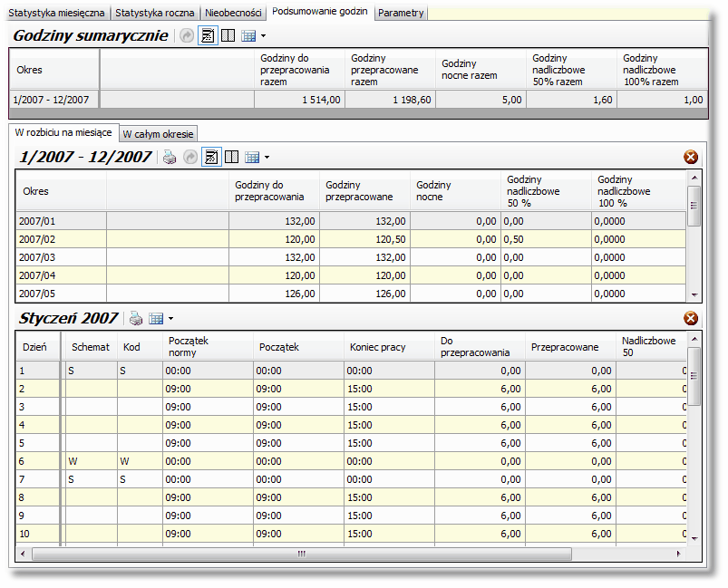Click the 1 514,00 total hours cell

tap(299, 100)
